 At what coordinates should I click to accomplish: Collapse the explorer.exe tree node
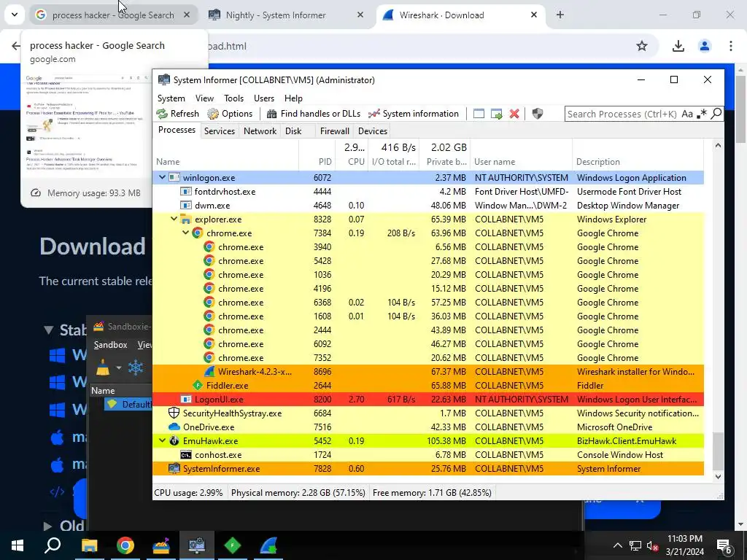(x=174, y=219)
